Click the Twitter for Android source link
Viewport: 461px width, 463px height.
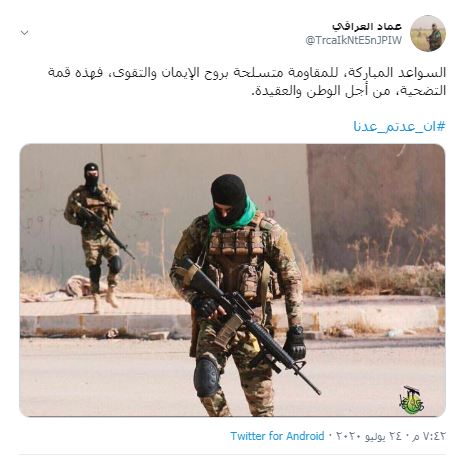tap(277, 436)
